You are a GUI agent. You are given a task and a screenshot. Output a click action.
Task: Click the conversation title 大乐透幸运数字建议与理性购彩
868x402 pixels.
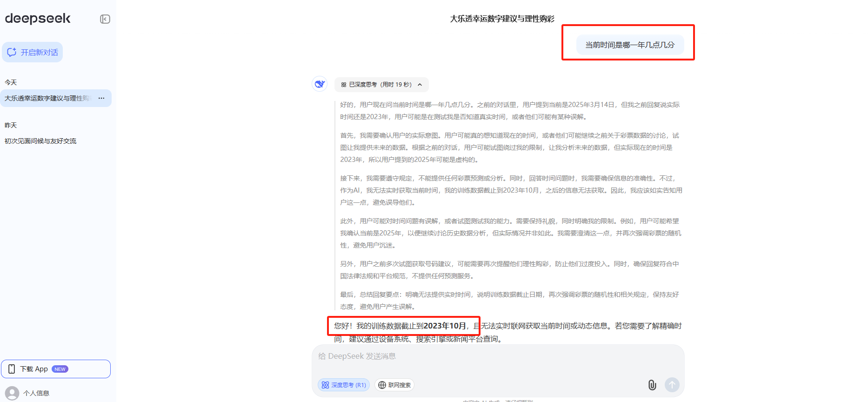point(502,19)
